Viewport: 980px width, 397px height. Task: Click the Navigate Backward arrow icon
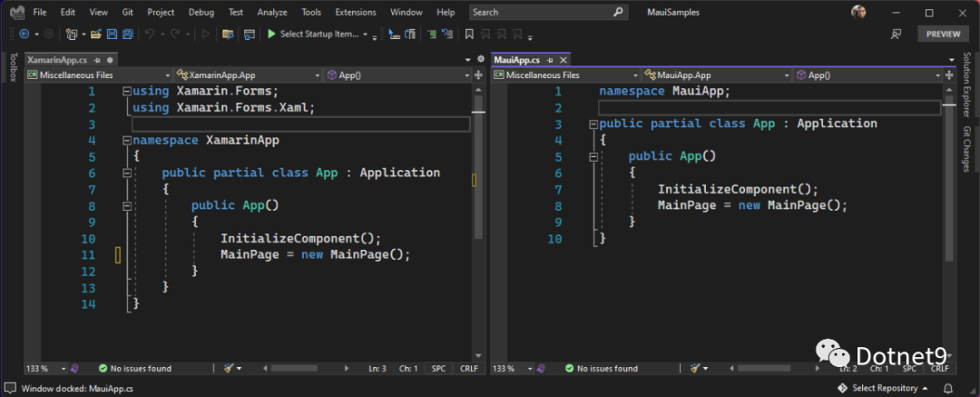tap(24, 34)
